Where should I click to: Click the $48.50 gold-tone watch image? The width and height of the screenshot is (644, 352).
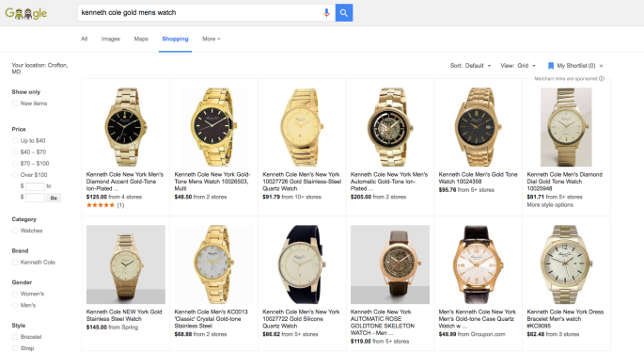213,126
